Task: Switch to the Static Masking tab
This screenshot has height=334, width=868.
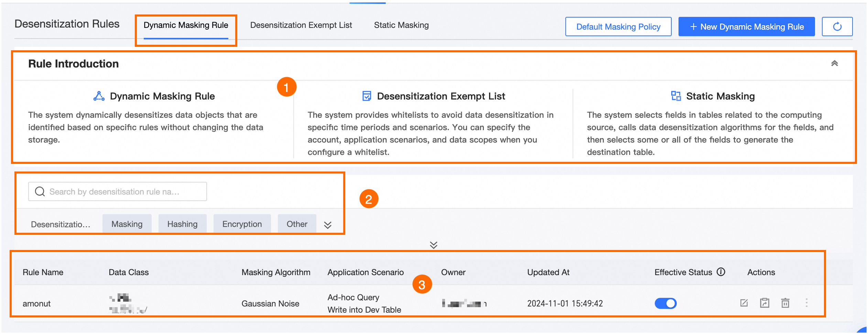Action: [x=401, y=25]
